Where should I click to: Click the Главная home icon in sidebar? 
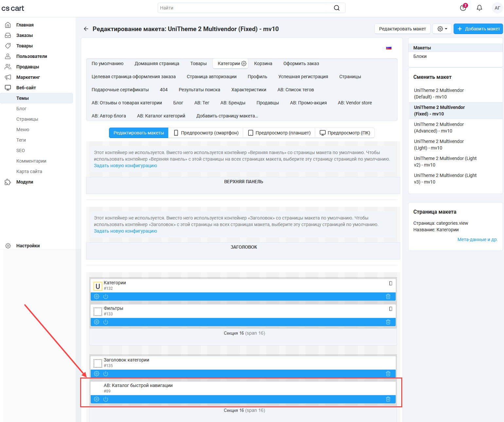pos(8,25)
